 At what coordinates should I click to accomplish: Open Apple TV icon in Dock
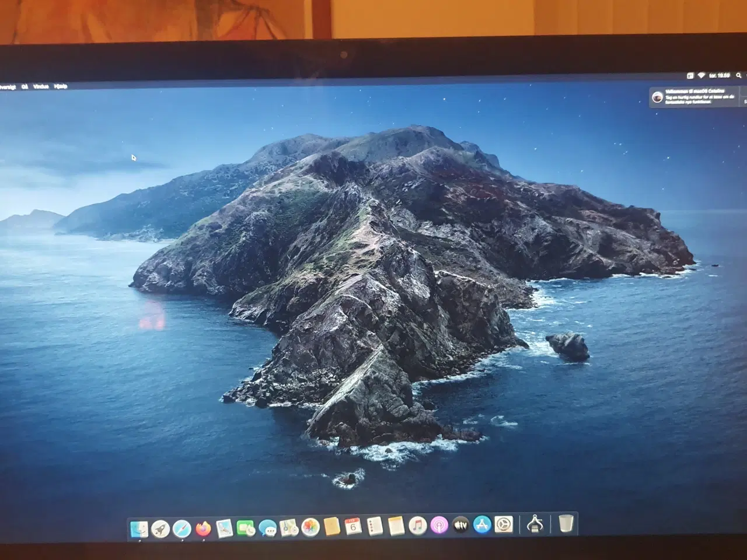pyautogui.click(x=460, y=526)
